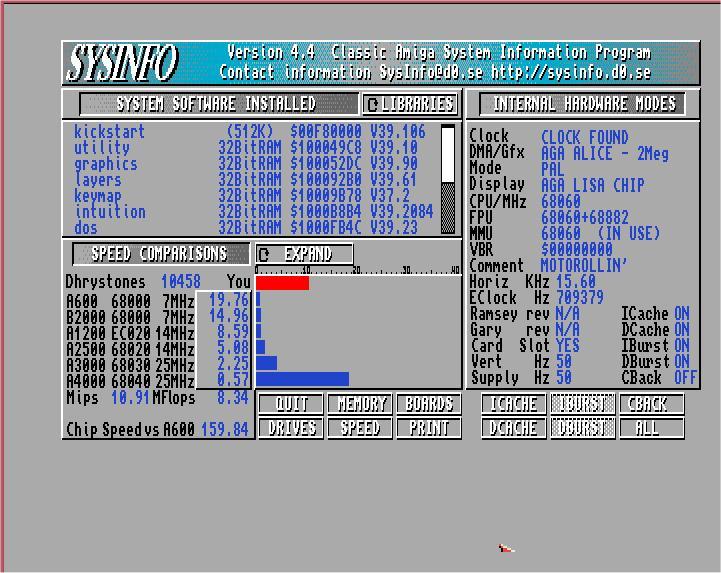
Task: Click the EClock Hz value 709379
Action: coord(579,298)
